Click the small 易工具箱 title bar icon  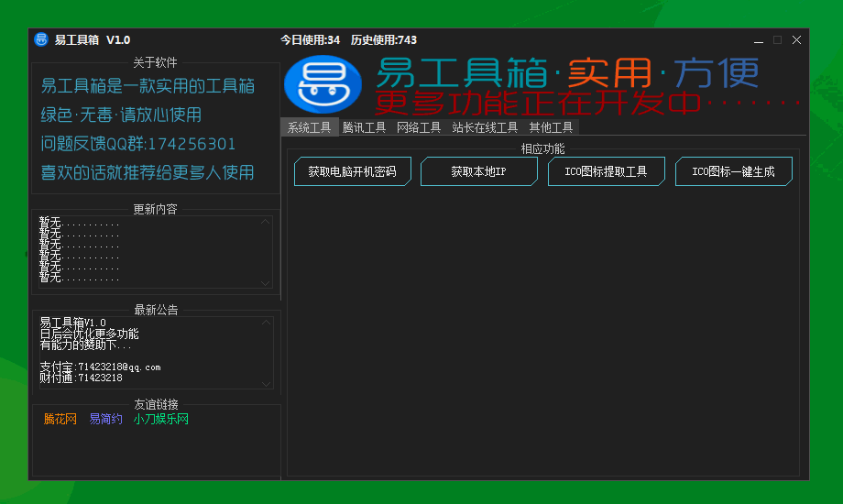[x=41, y=39]
